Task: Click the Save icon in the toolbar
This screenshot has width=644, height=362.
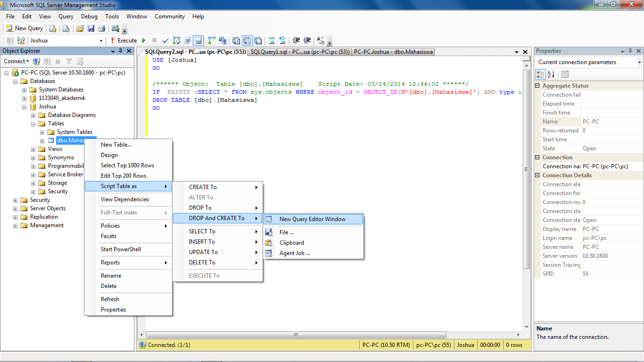Action: (x=91, y=28)
